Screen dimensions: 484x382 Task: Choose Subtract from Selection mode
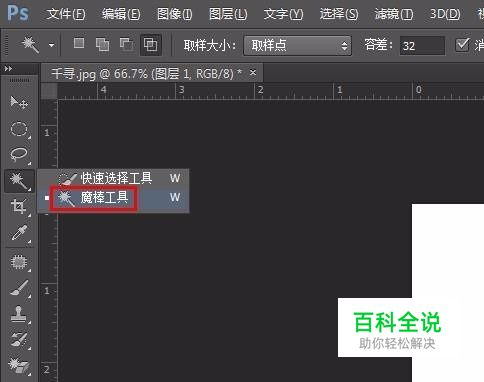pos(127,44)
